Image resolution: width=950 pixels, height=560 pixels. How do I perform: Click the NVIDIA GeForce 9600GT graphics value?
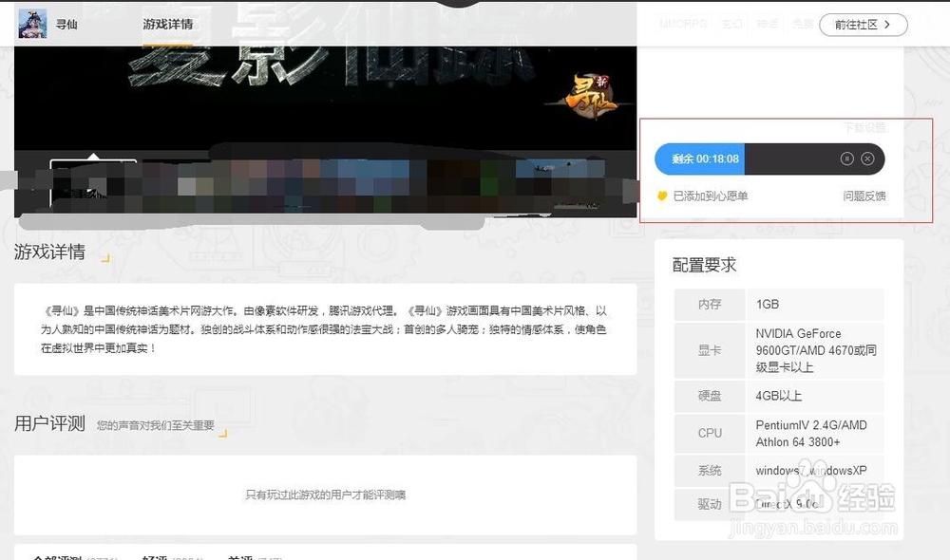pos(815,350)
